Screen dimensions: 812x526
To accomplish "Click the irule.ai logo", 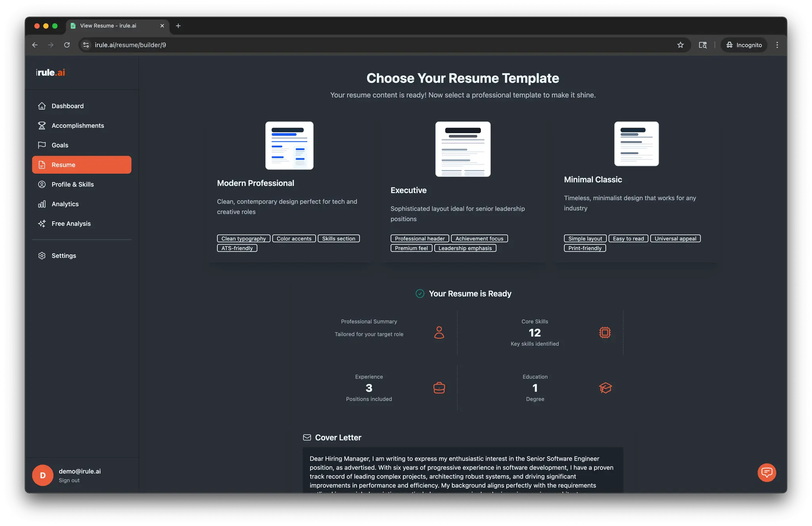I will point(50,72).
